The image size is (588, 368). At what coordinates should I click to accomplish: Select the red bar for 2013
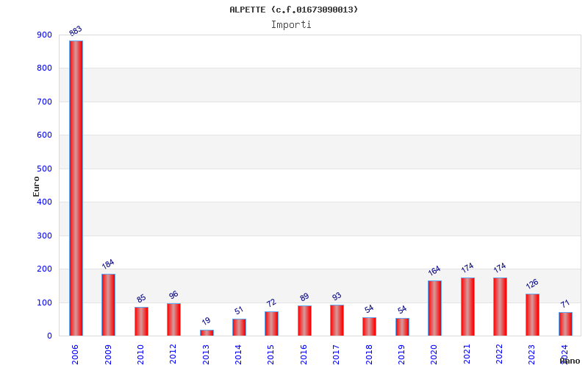[x=207, y=333]
